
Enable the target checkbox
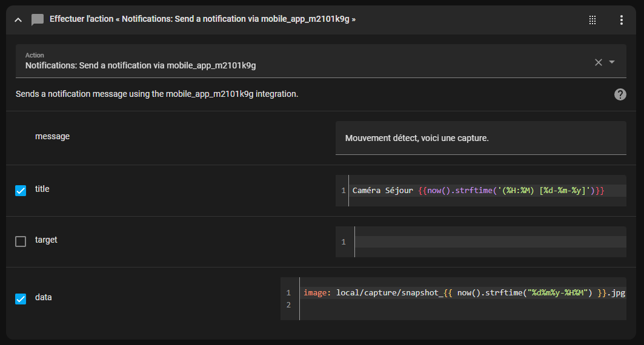coord(21,241)
